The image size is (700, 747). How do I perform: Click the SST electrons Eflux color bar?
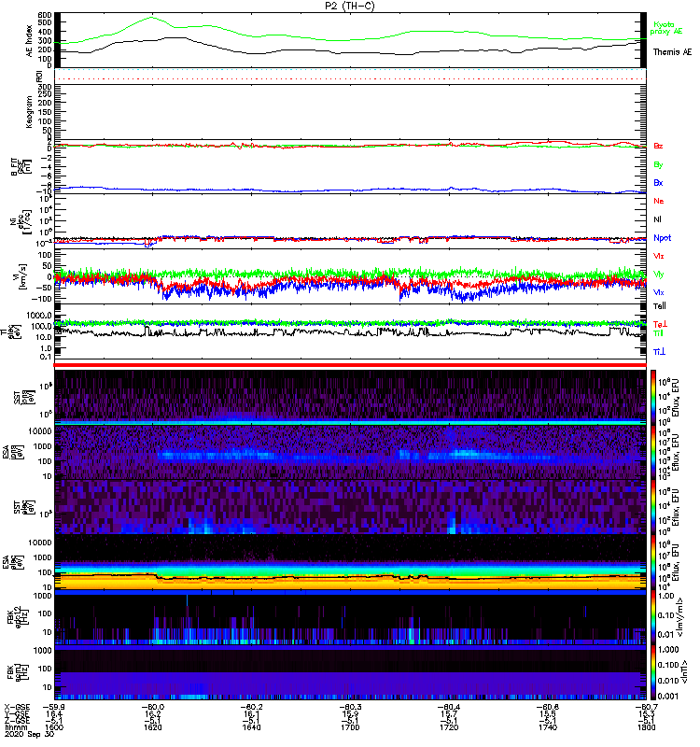[x=652, y=507]
